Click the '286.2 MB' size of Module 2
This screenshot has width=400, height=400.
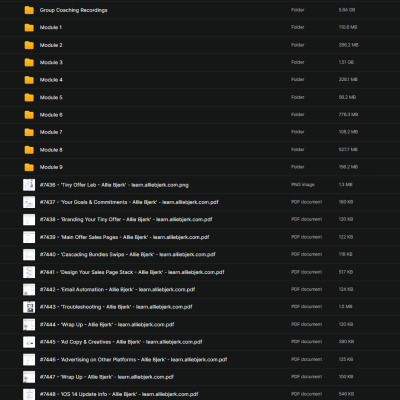tap(349, 45)
